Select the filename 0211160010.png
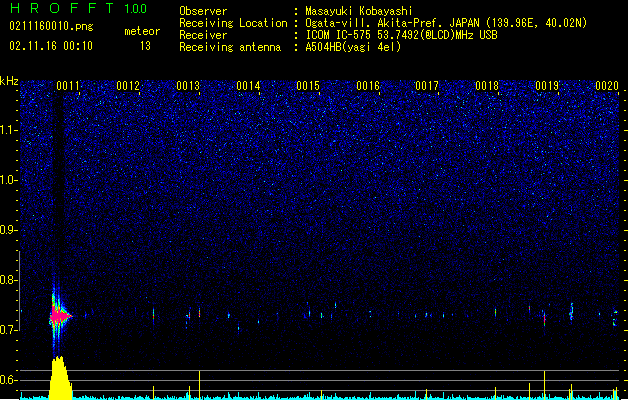This screenshot has width=629, height=400. 51,26
